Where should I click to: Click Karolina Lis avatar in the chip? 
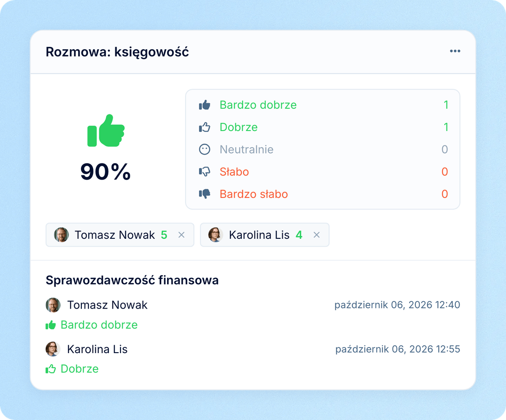216,235
